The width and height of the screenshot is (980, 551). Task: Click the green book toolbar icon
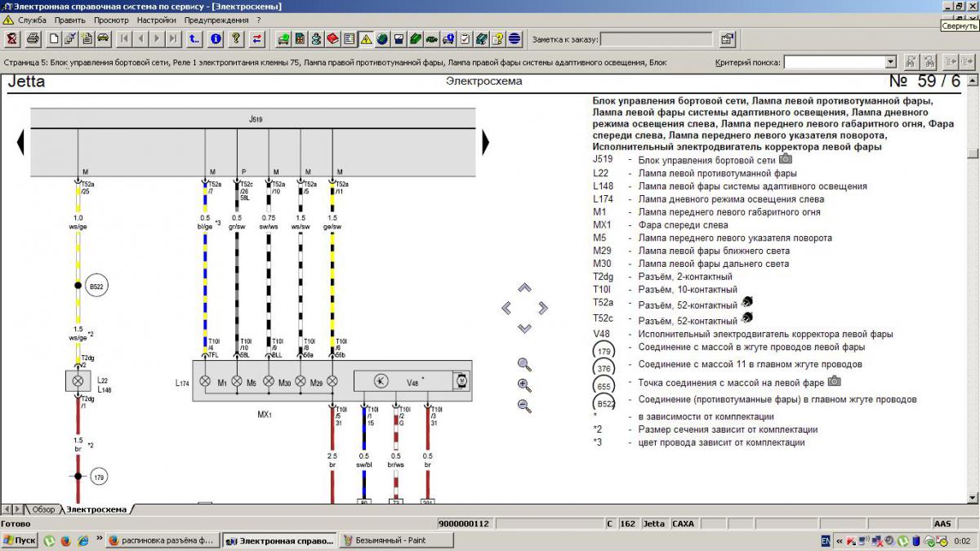tap(415, 38)
